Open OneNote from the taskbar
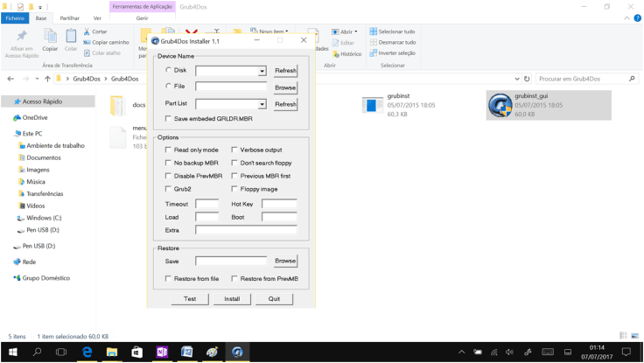 point(162,352)
